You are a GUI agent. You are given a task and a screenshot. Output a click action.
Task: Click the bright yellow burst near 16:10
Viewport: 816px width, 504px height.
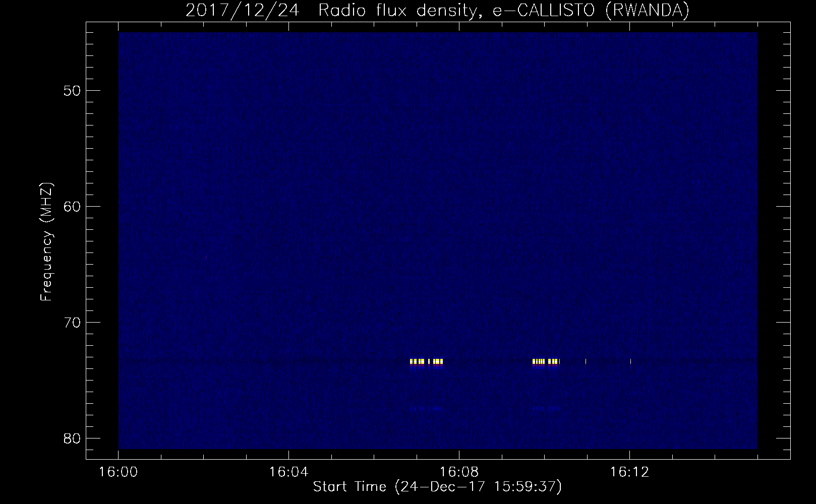pyautogui.click(x=546, y=361)
